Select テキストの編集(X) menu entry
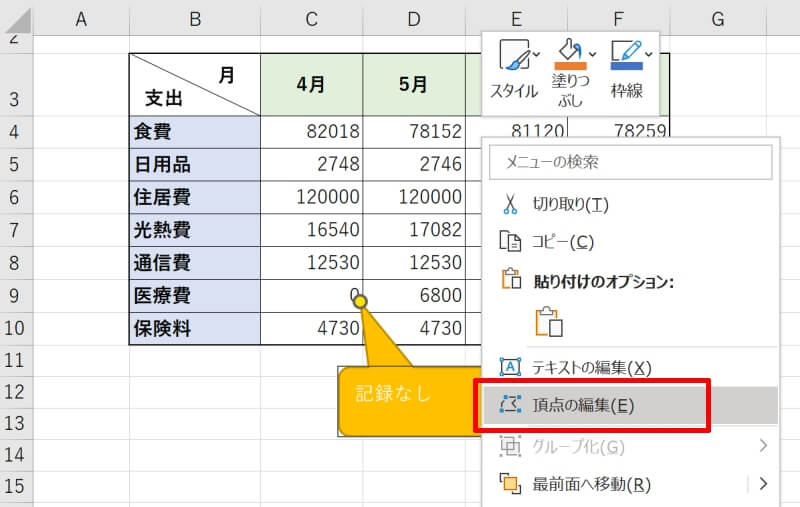The image size is (800, 507). [x=631, y=367]
